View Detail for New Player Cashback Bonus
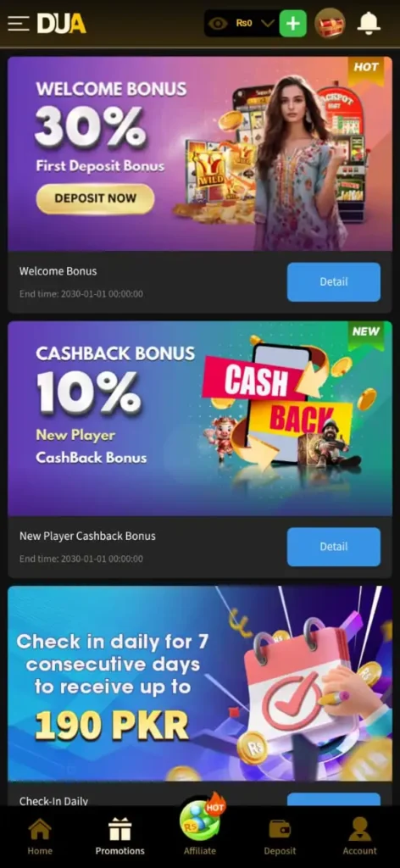Image resolution: width=400 pixels, height=868 pixels. click(x=334, y=547)
